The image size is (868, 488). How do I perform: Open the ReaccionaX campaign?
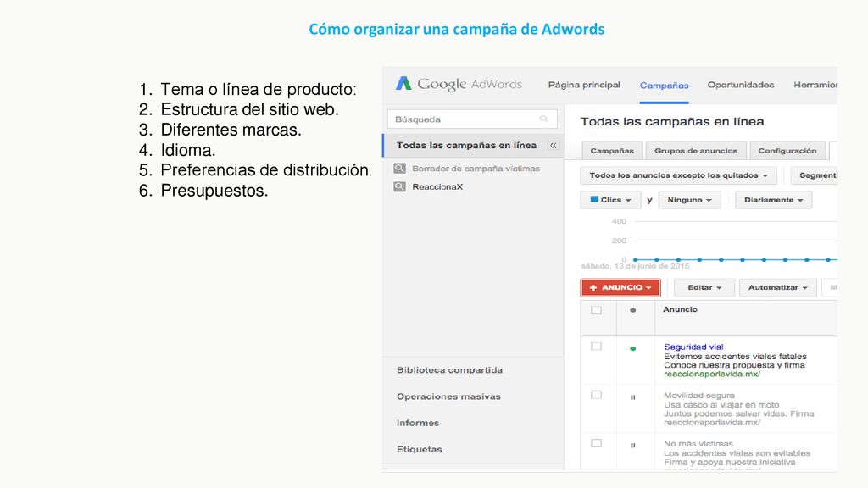click(437, 187)
